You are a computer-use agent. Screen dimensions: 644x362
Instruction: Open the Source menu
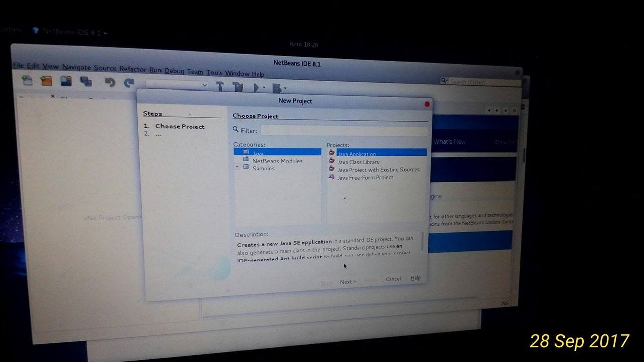105,68
